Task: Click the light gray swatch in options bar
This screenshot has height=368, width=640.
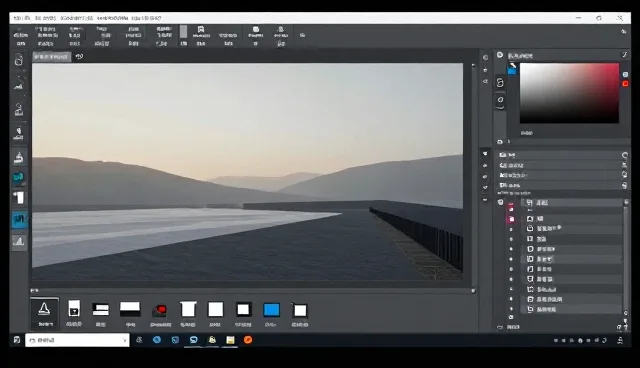Action: pyautogui.click(x=184, y=31)
